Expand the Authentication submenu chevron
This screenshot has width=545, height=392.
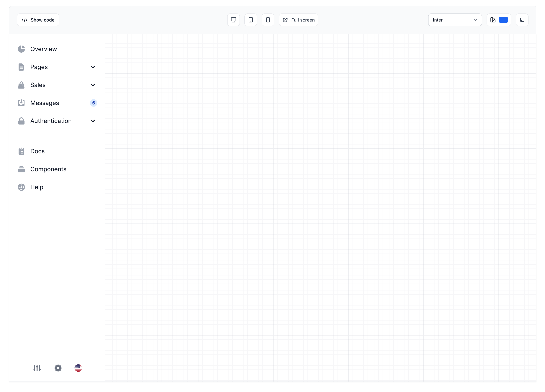(x=93, y=121)
